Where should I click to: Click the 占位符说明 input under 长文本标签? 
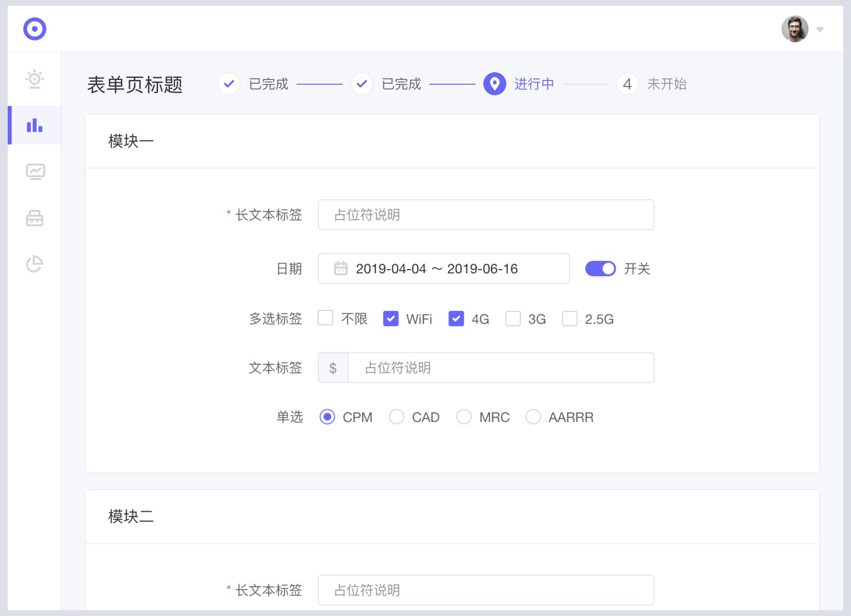[x=486, y=215]
